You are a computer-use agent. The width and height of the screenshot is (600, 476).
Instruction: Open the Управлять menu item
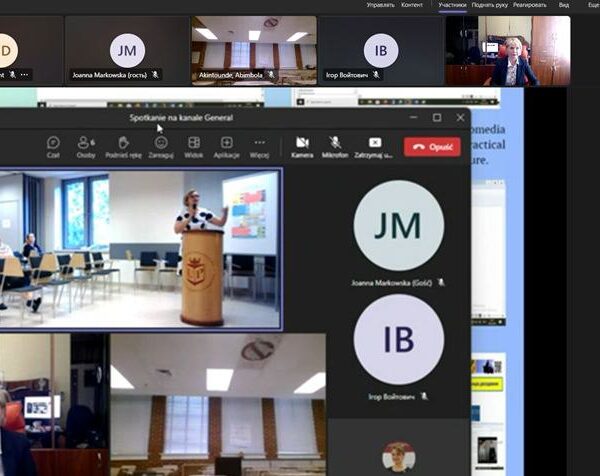[x=380, y=5]
